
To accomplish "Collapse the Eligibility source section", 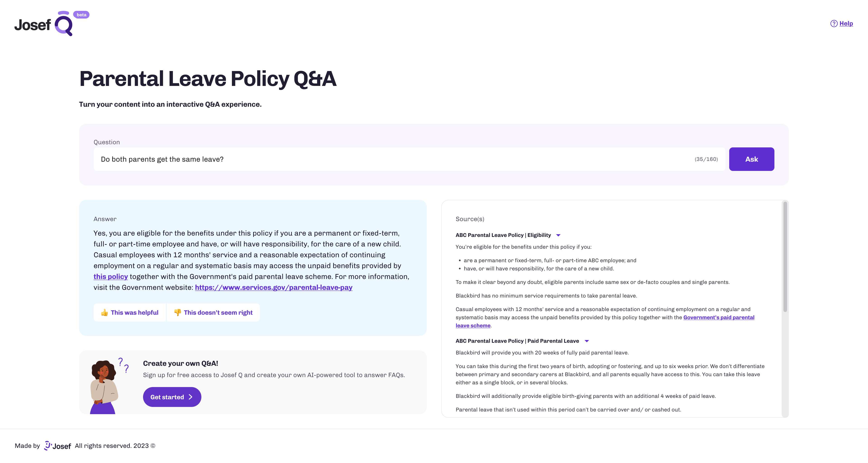I will [558, 235].
